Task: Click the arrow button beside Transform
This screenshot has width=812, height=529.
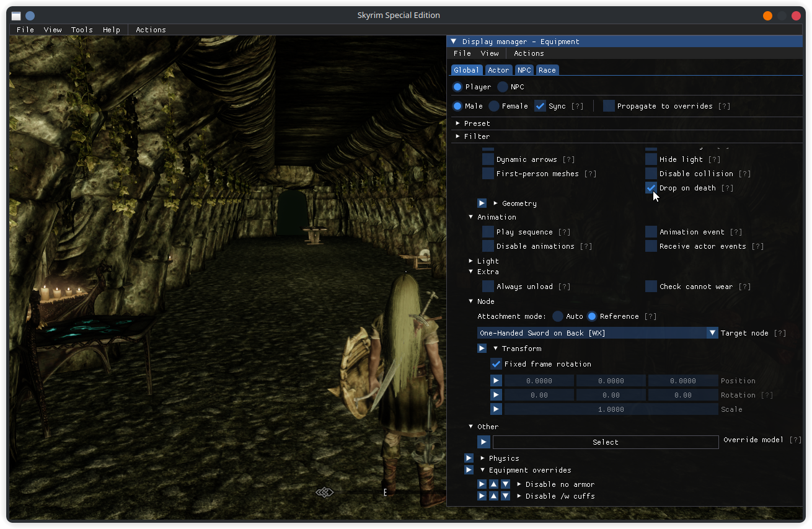Action: tap(482, 349)
